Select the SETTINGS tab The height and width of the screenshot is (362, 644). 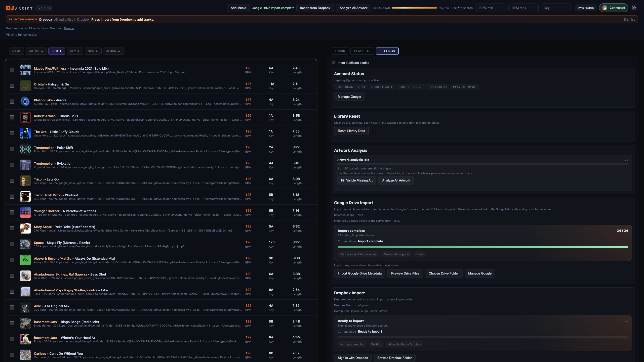pyautogui.click(x=387, y=51)
